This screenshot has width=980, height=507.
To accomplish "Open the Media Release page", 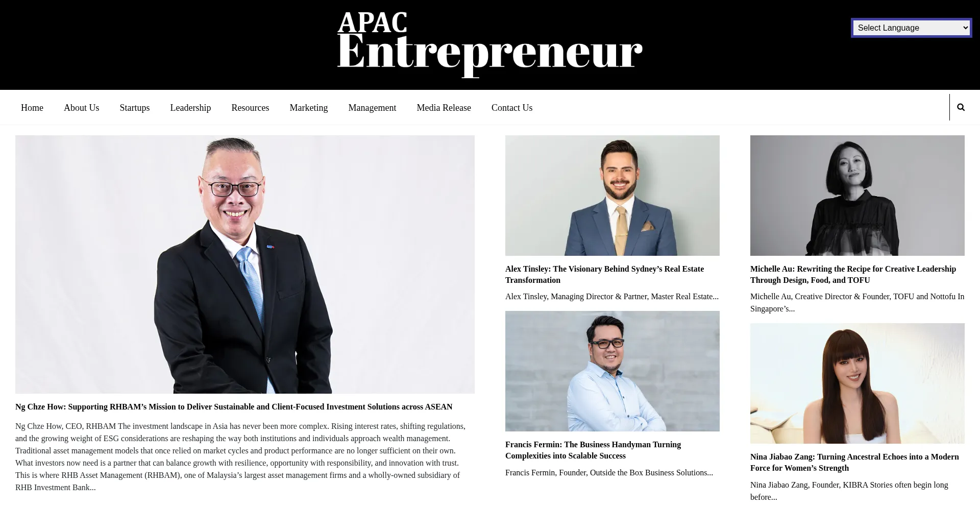I will point(444,108).
